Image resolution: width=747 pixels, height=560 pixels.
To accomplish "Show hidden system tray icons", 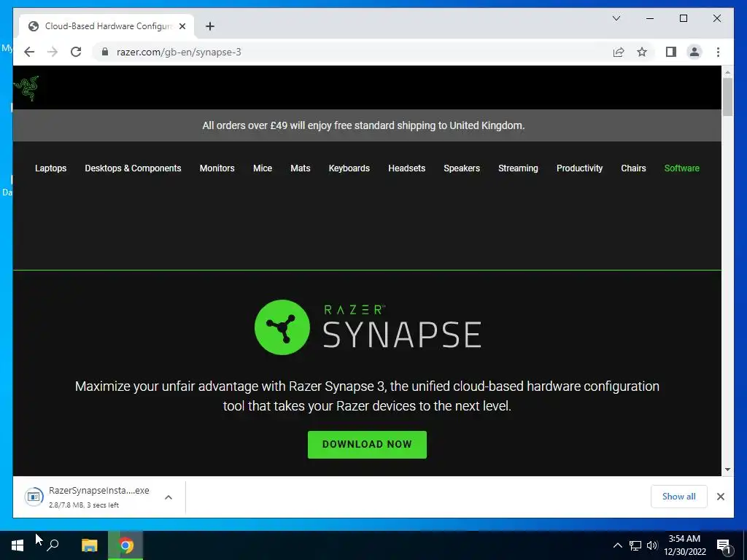I will pyautogui.click(x=617, y=545).
